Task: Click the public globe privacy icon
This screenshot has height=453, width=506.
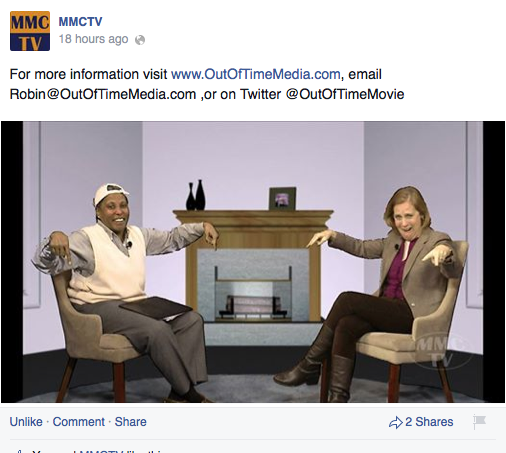Action: click(140, 40)
